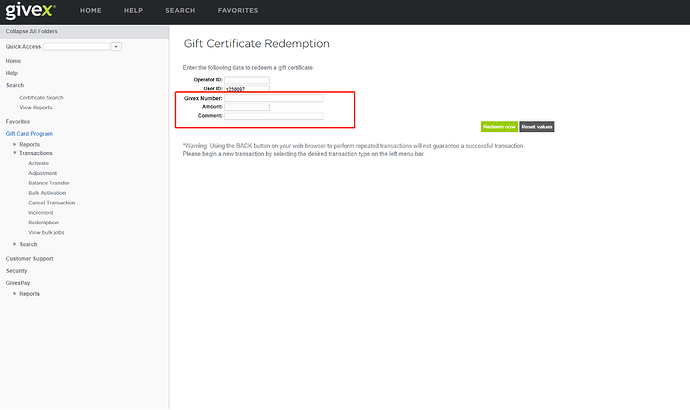This screenshot has width=690, height=410.
Task: Focus the Comment input field
Action: (274, 116)
